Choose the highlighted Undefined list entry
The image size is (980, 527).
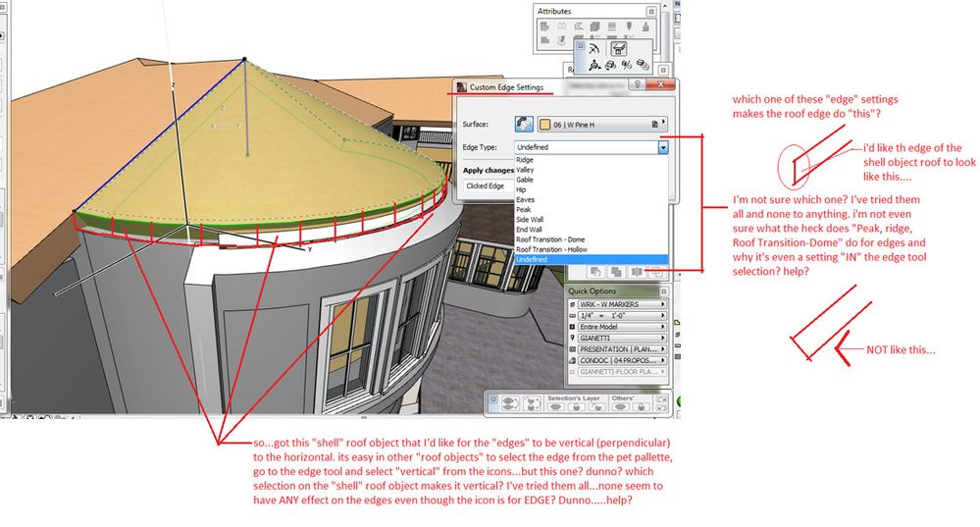591,259
